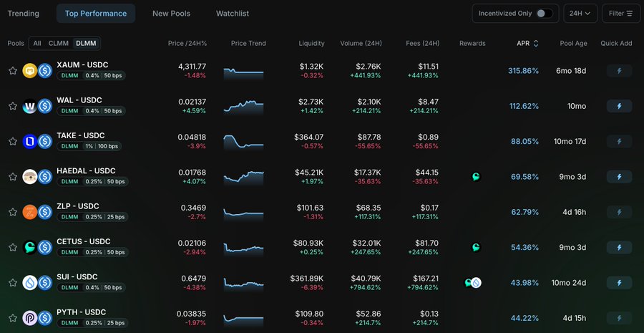
Task: Click the SUI droplet token icon
Action: click(30, 283)
